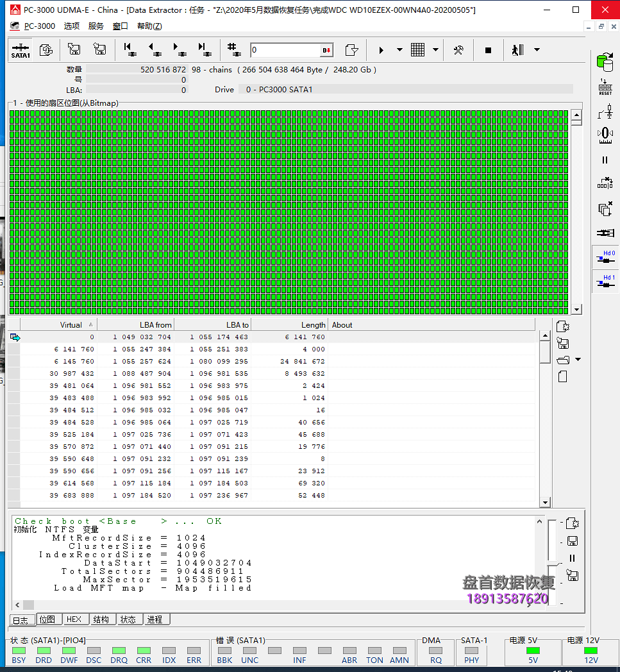Viewport: 620px width, 672px height.
Task: Open the tools (hammer and wrench) settings
Action: pos(458,50)
